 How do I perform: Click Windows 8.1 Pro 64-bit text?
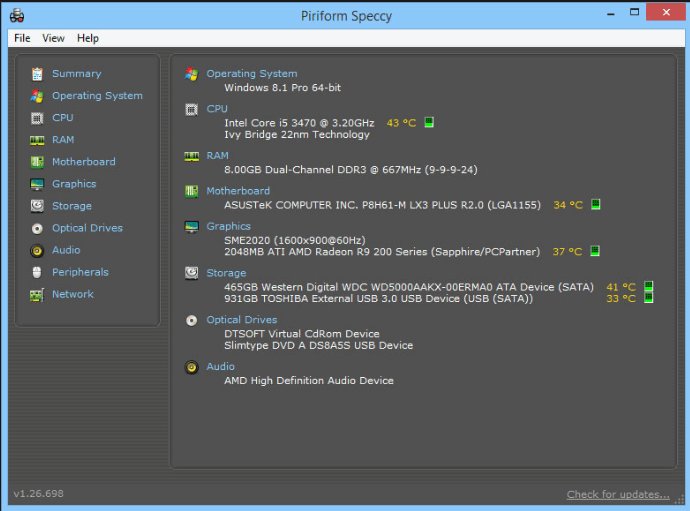coord(283,88)
